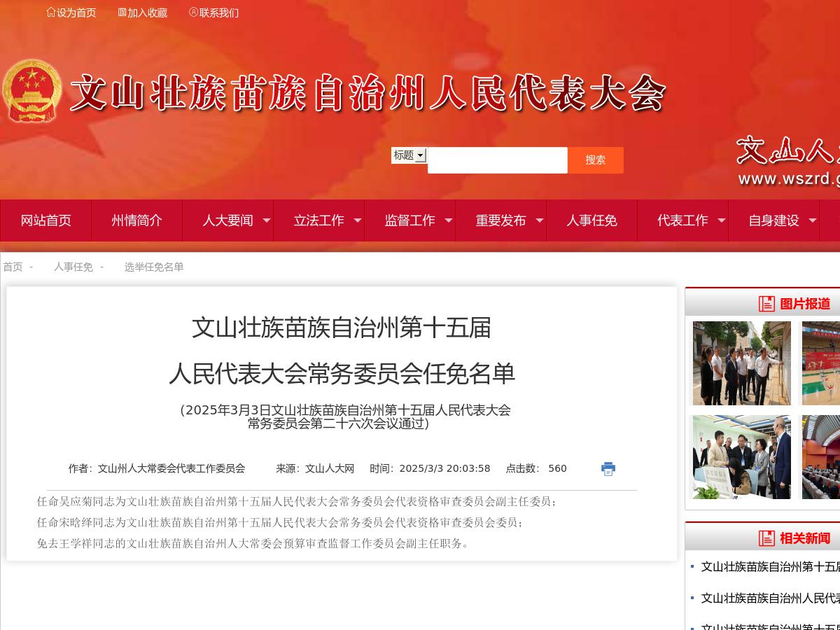Image resolution: width=840 pixels, height=630 pixels.
Task: Click the red document icon beside 相关新闻
Action: pos(766,538)
